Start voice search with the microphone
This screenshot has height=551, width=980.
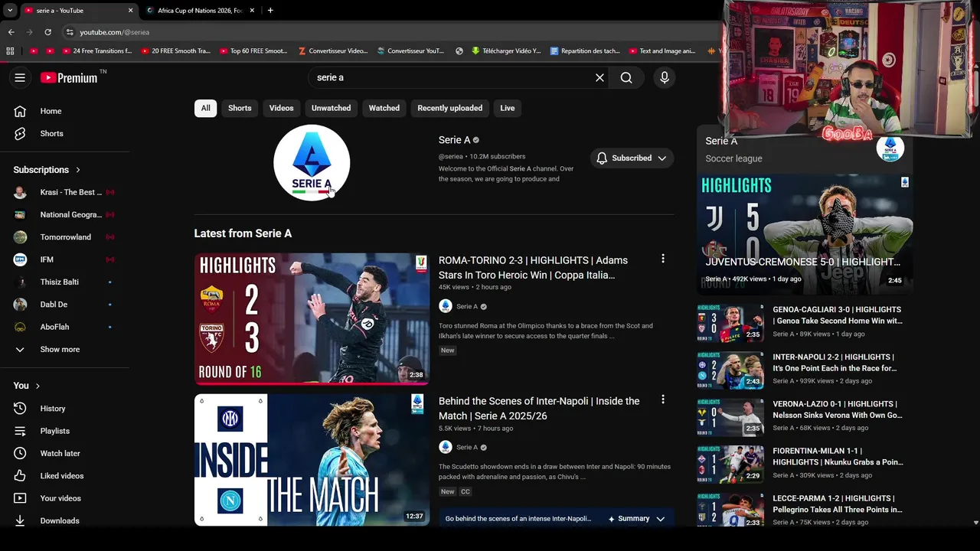point(665,77)
